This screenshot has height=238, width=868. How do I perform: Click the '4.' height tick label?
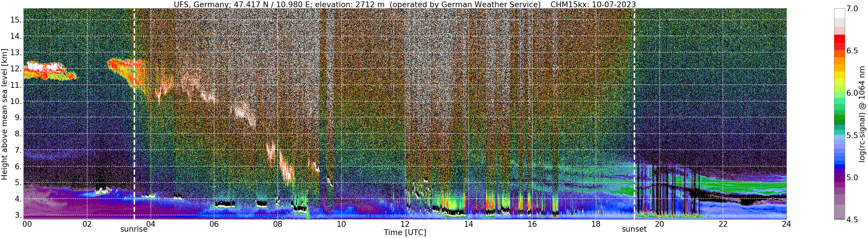[18, 199]
